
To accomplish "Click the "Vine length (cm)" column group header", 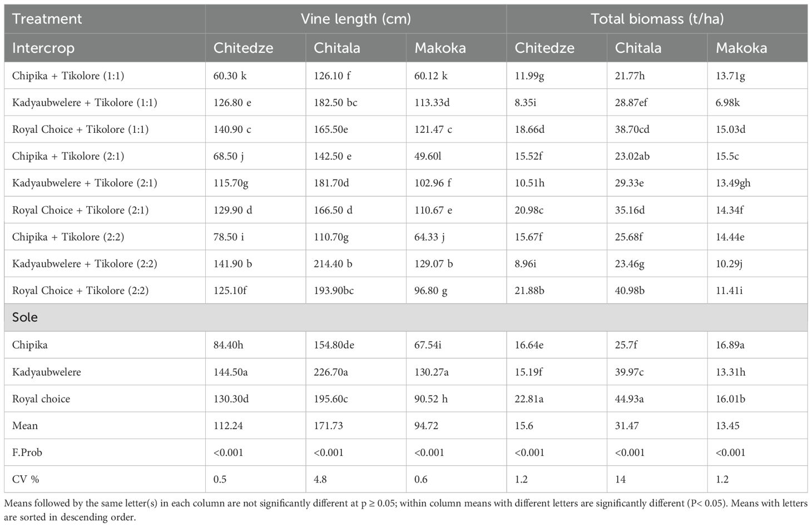I will (x=355, y=19).
